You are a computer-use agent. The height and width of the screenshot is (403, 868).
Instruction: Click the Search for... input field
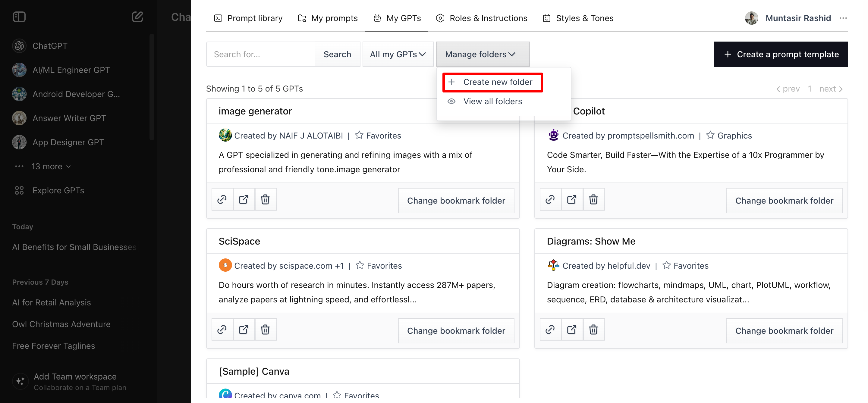tap(260, 54)
